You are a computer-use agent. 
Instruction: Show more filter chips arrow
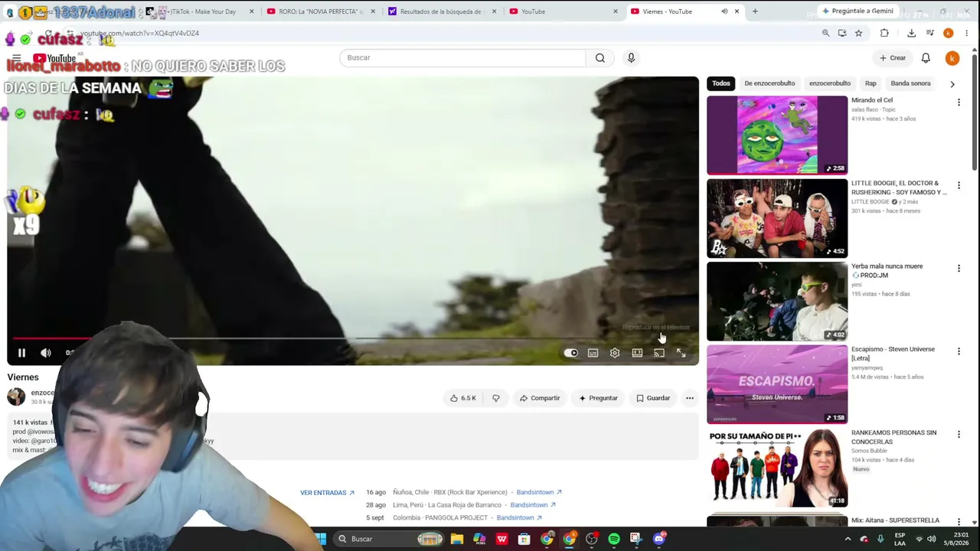(952, 83)
